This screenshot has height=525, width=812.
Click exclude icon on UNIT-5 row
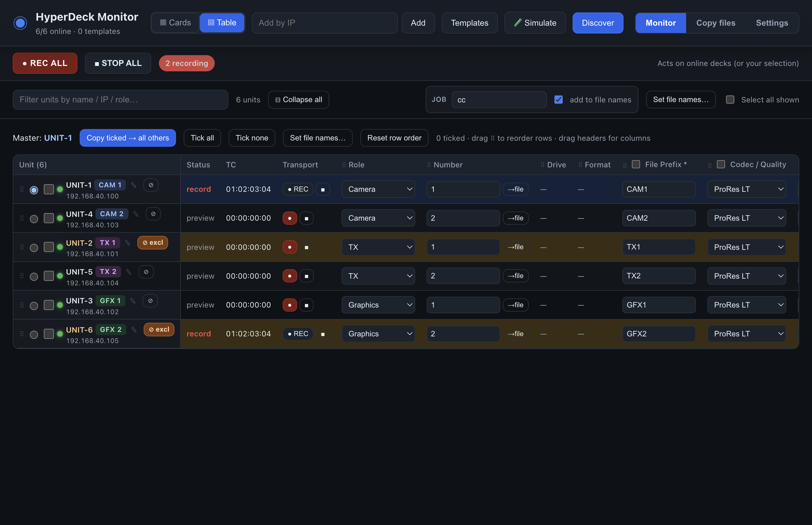pos(146,272)
